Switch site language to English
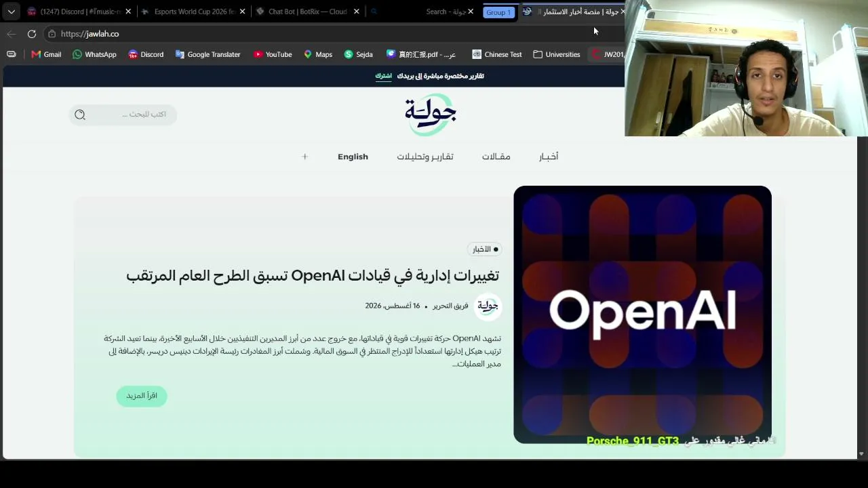Image resolution: width=868 pixels, height=488 pixels. [353, 157]
